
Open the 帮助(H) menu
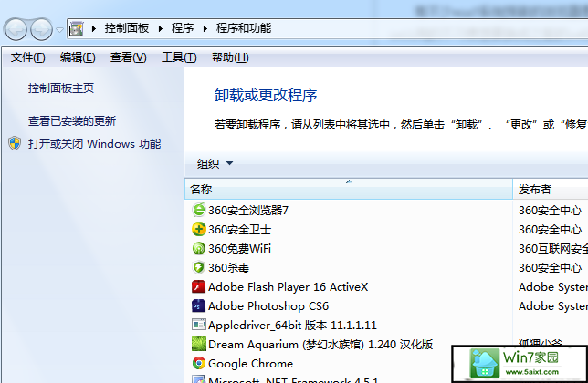pyautogui.click(x=230, y=57)
